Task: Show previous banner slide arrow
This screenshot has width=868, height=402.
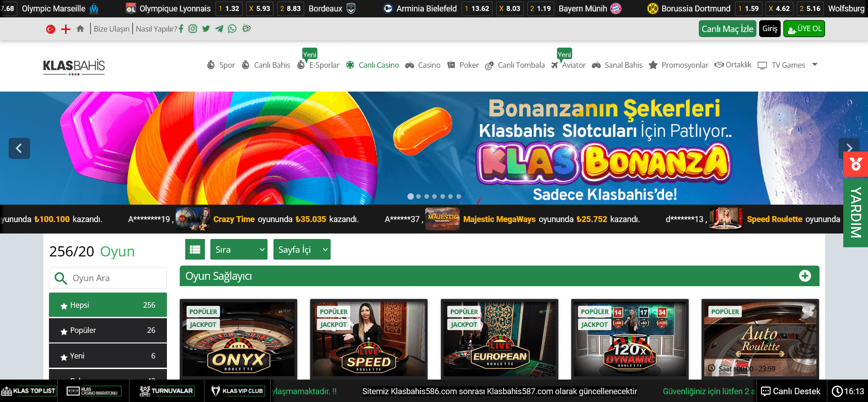Action: [19, 148]
